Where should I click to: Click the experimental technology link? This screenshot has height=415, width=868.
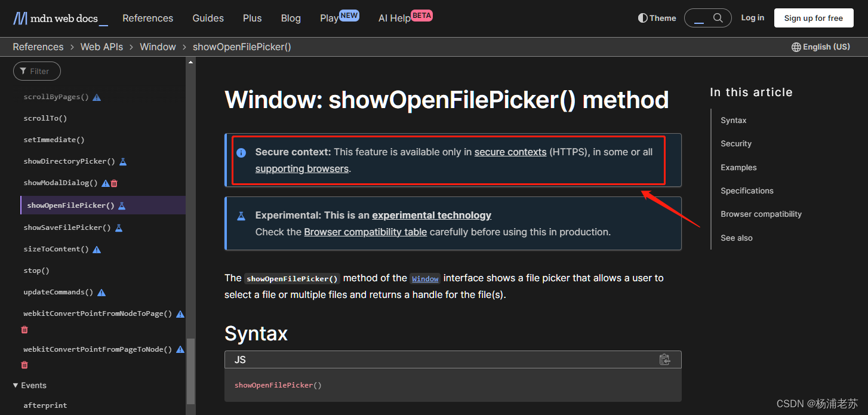tap(432, 215)
